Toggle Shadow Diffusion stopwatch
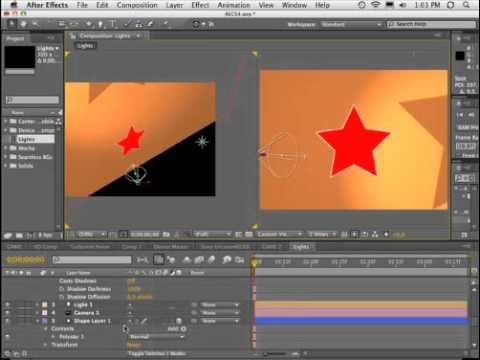Image resolution: width=480 pixels, height=360 pixels. 62,297
